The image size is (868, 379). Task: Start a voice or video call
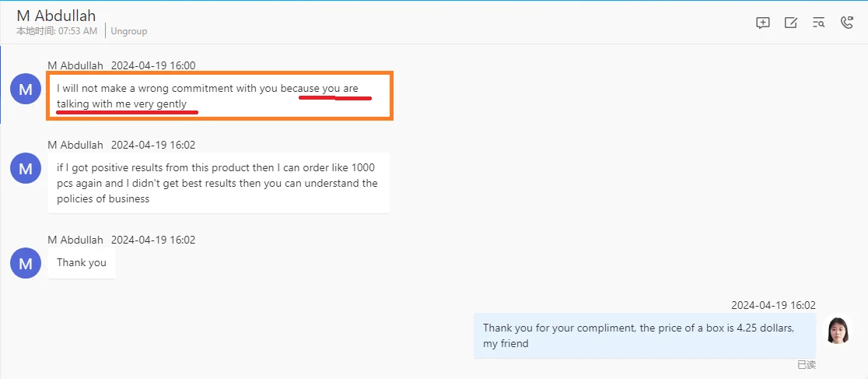[847, 23]
